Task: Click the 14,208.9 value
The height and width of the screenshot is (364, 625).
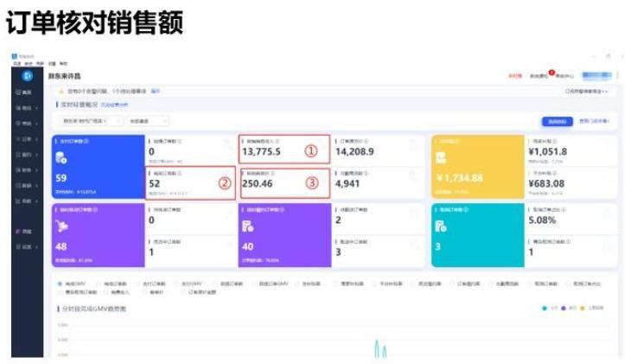Action: (x=354, y=151)
